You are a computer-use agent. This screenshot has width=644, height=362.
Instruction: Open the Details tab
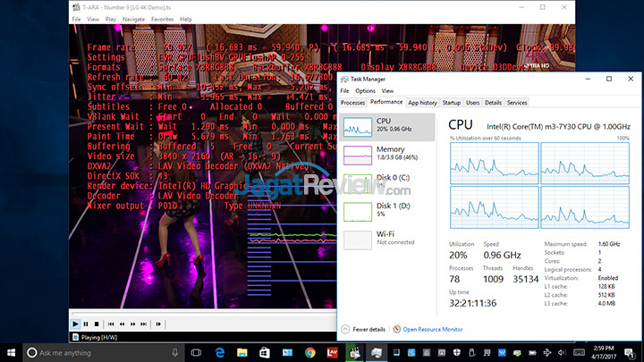[x=493, y=103]
